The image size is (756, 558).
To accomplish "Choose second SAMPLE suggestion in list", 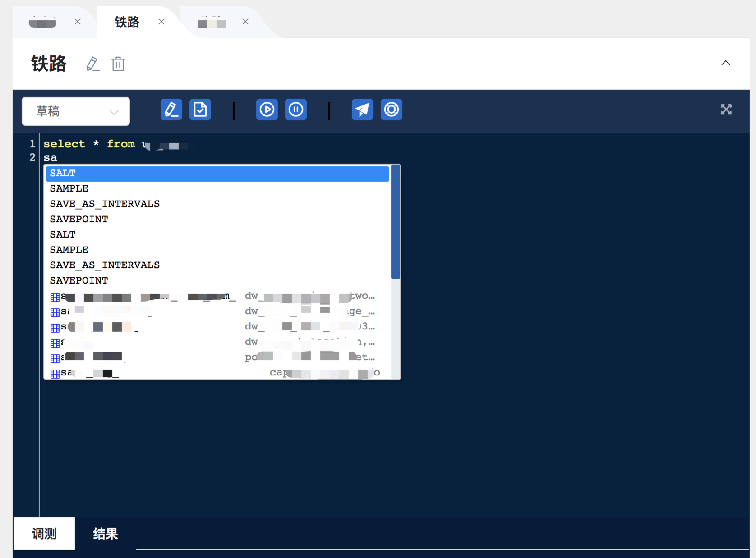I will (x=217, y=250).
